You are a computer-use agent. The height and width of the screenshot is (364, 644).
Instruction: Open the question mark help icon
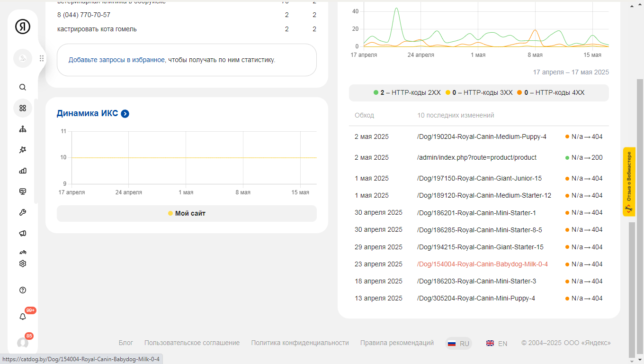(23, 290)
